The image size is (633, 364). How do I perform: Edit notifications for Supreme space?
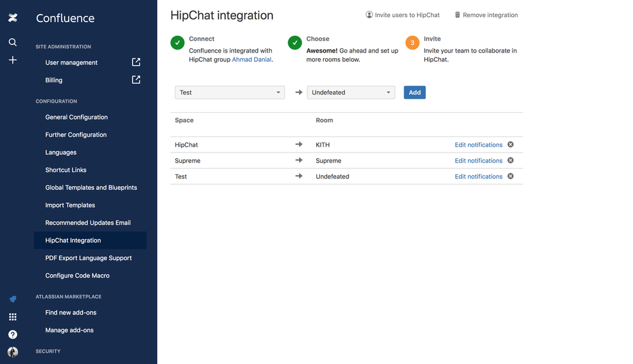tap(478, 160)
